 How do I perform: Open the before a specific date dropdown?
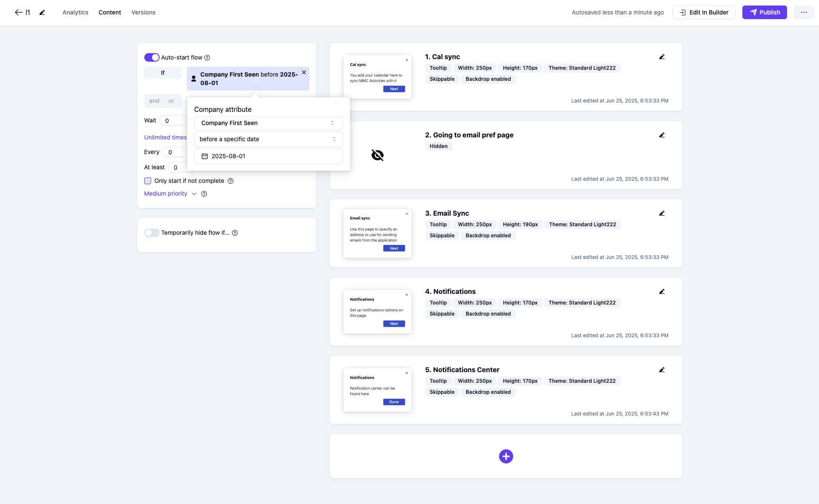tap(268, 139)
